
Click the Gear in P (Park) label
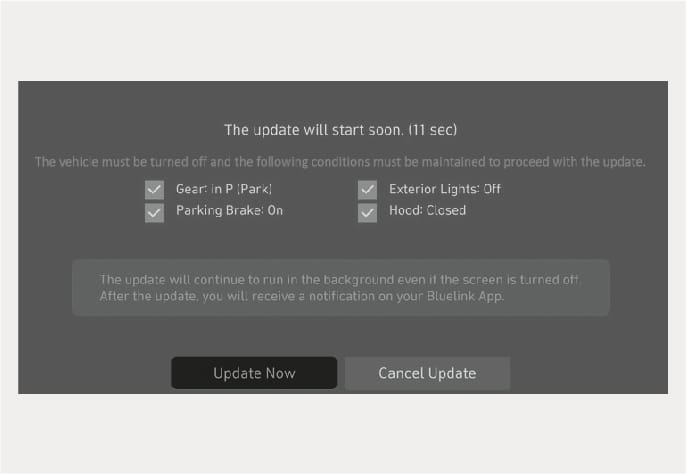(224, 189)
